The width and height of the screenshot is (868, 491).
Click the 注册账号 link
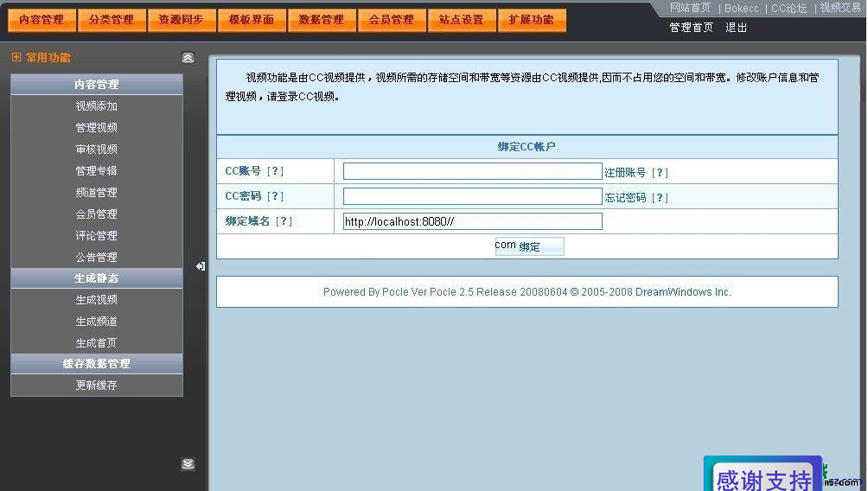tap(625, 173)
